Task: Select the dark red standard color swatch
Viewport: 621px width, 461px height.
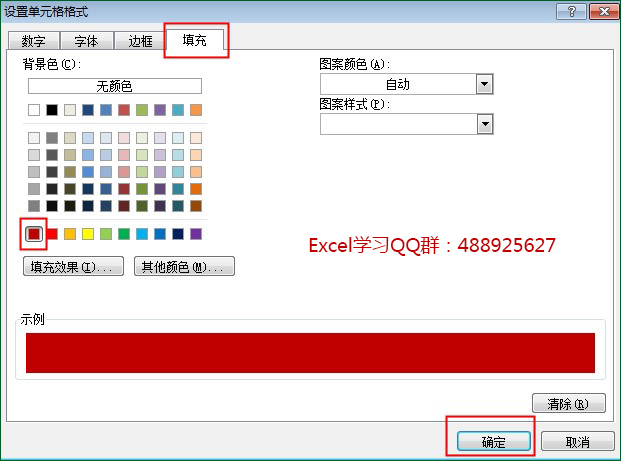Action: pyautogui.click(x=34, y=234)
